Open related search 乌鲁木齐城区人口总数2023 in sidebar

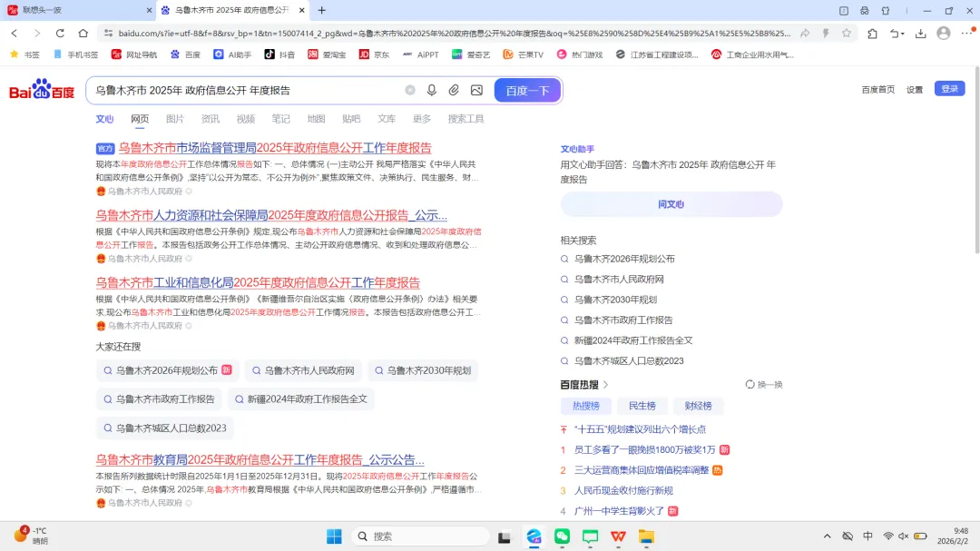pos(629,361)
